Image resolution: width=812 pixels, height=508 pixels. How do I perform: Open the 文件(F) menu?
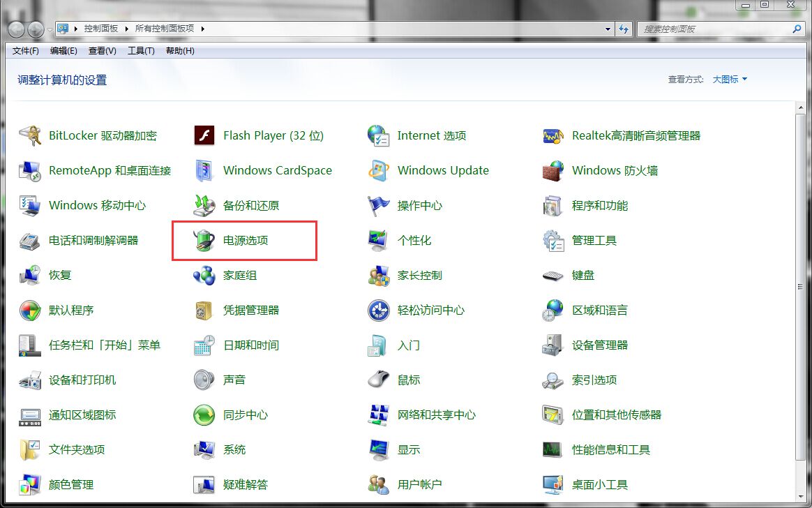(25, 51)
